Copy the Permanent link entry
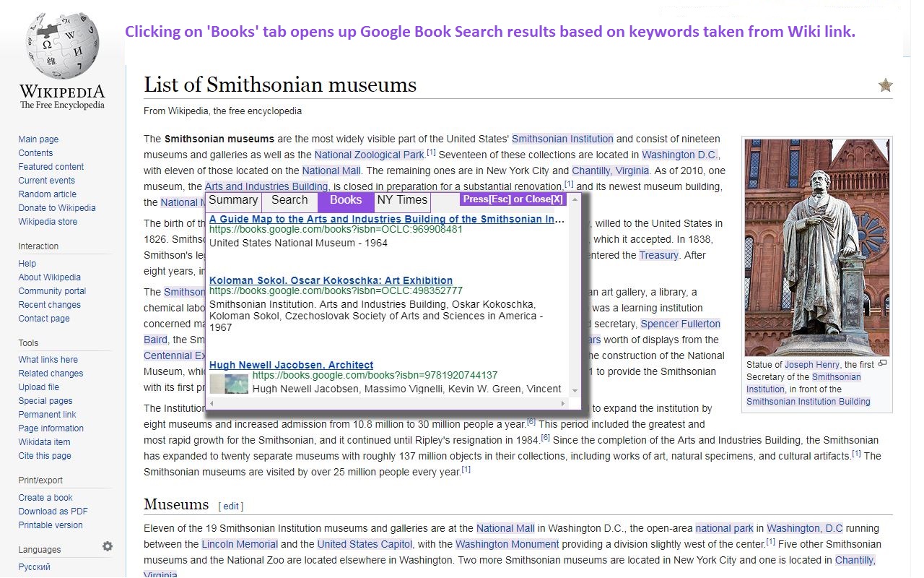The image size is (924, 578). coord(48,415)
